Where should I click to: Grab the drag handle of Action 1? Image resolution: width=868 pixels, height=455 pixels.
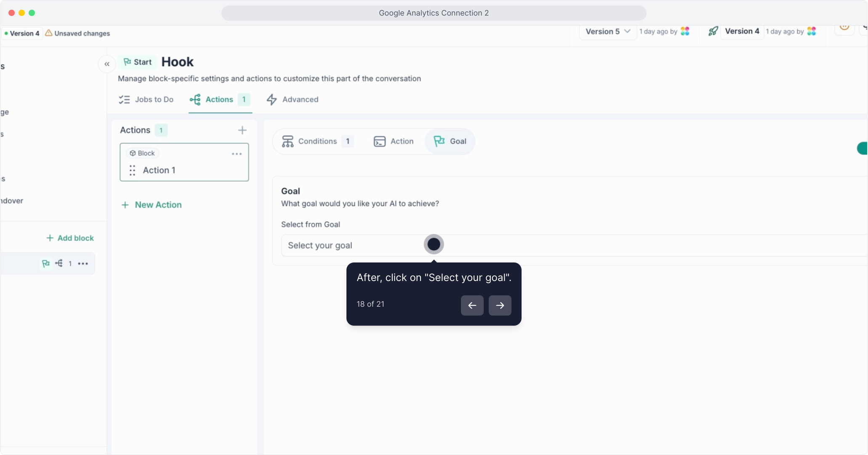coord(132,170)
